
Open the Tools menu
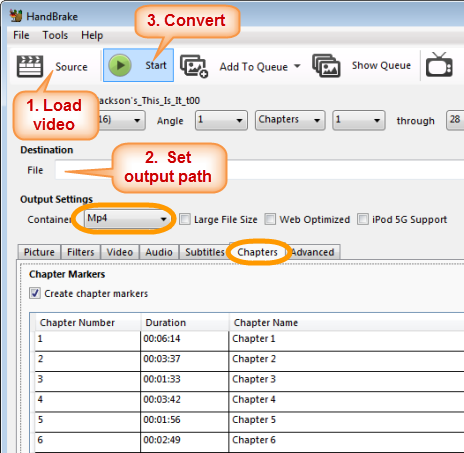pyautogui.click(x=55, y=35)
